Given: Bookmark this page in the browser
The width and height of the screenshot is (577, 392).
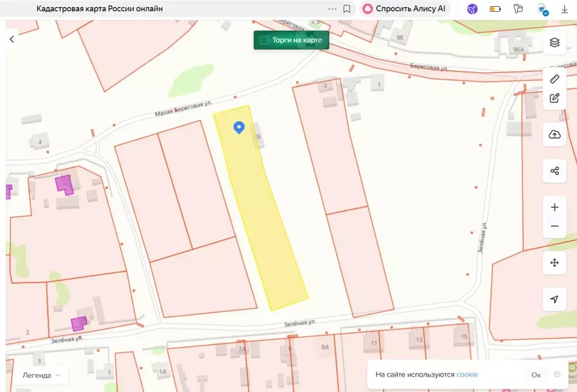Looking at the screenshot, I should pyautogui.click(x=347, y=9).
